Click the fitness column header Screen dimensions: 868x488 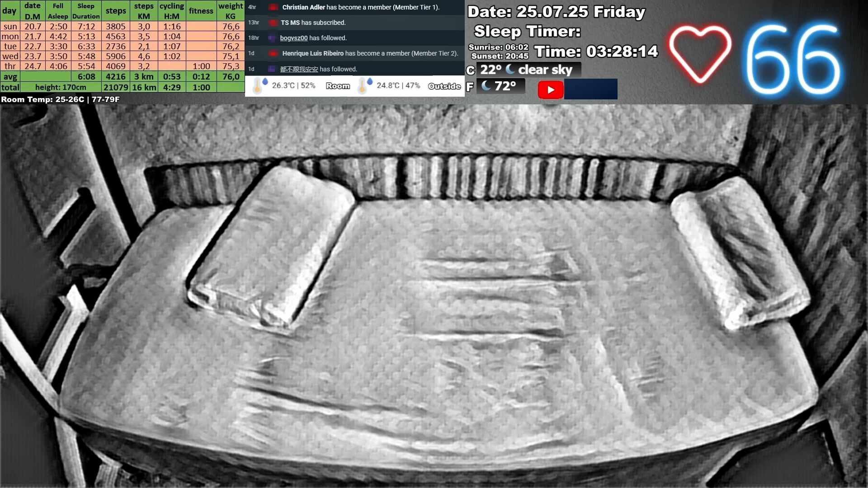201,11
